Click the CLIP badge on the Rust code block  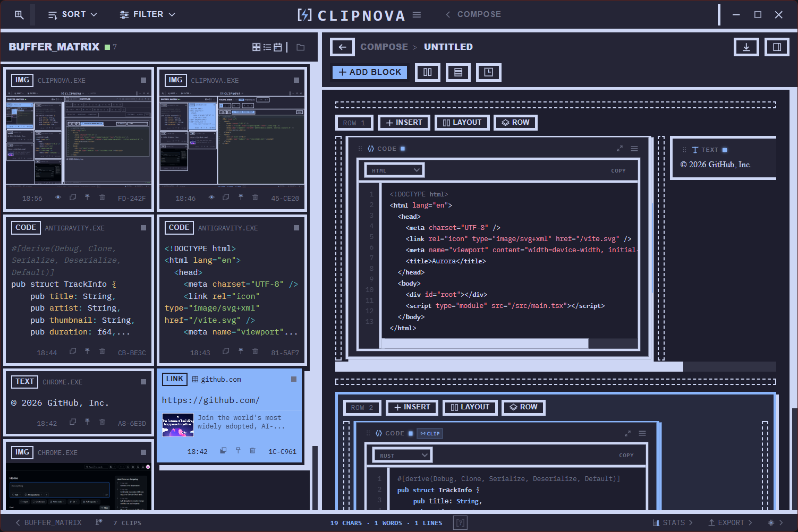tap(430, 433)
